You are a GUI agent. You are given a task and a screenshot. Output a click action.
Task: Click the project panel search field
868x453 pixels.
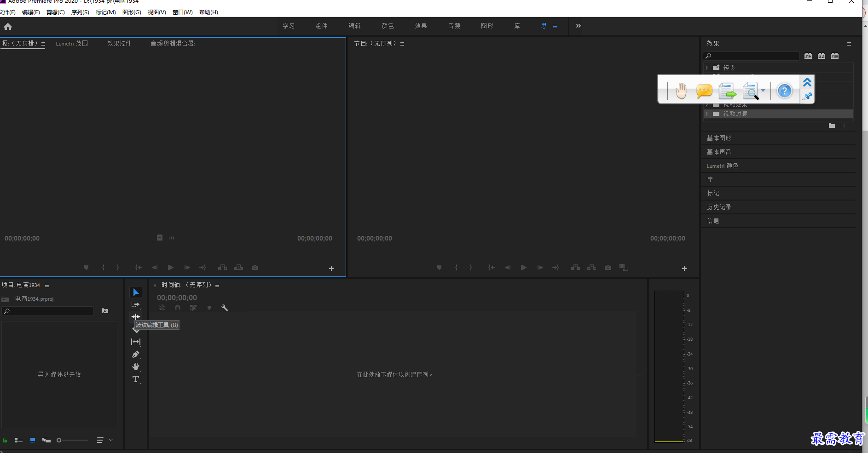pyautogui.click(x=47, y=311)
